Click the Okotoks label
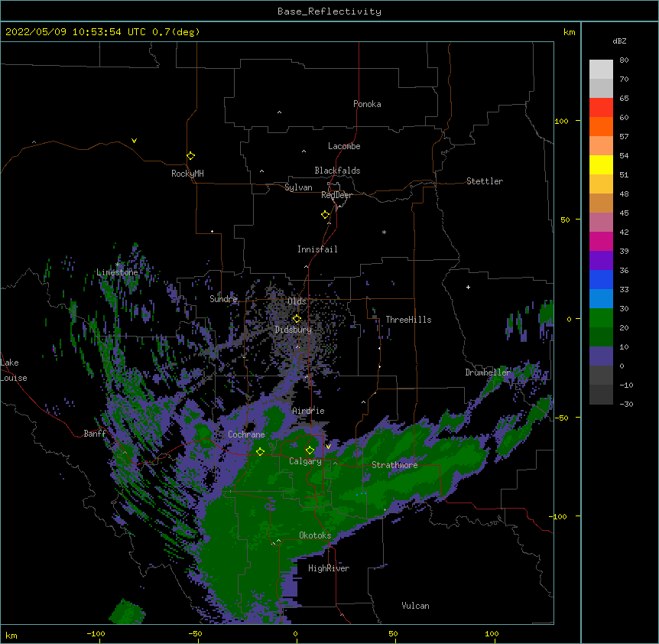 (x=315, y=535)
